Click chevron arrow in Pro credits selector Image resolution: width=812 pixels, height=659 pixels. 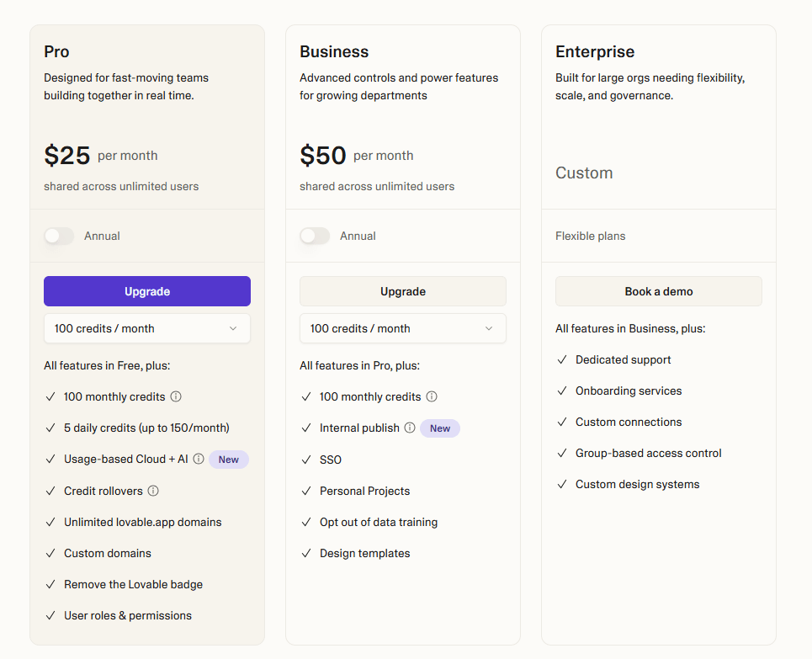coord(233,328)
